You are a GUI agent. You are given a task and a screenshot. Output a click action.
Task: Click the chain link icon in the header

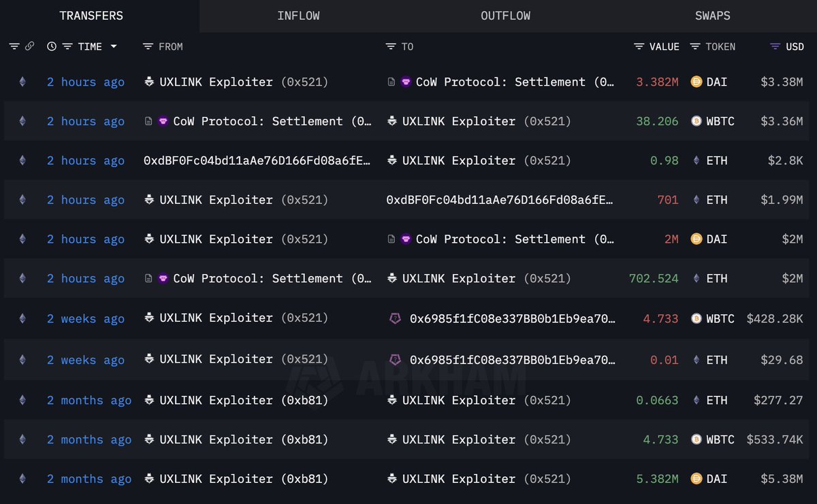[29, 46]
